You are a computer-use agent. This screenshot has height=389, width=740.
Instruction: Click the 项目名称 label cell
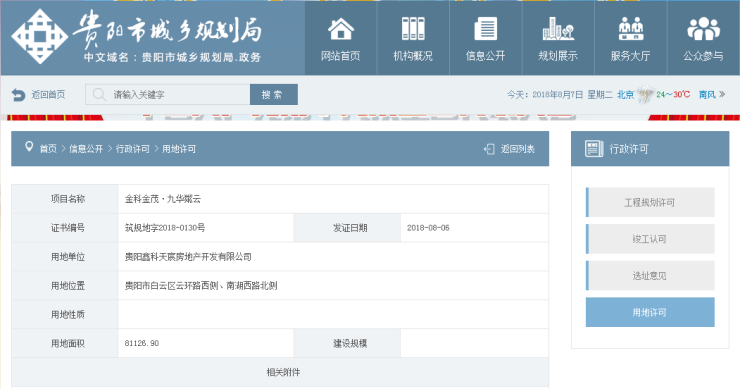click(65, 199)
